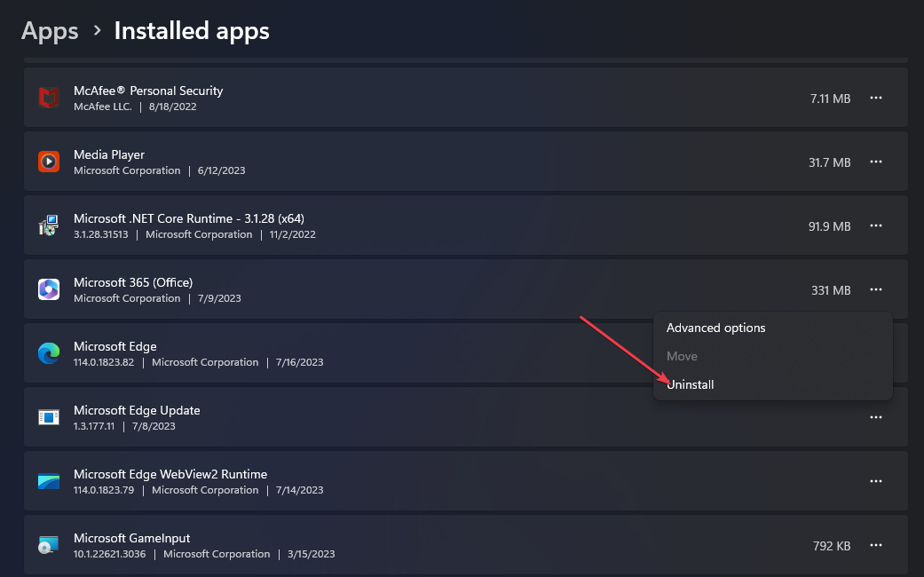924x577 pixels.
Task: Click WebView2 version 114.0.1823.79 details line
Action: 198,490
